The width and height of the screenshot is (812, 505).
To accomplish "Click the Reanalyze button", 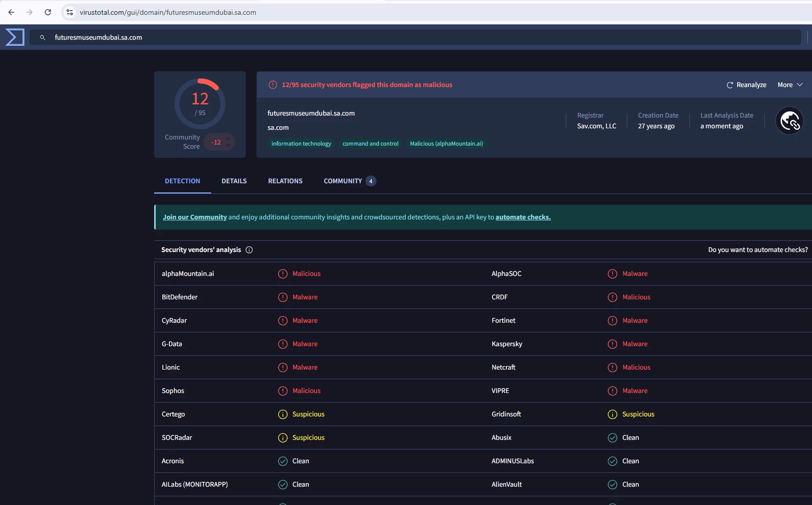I will tap(746, 85).
